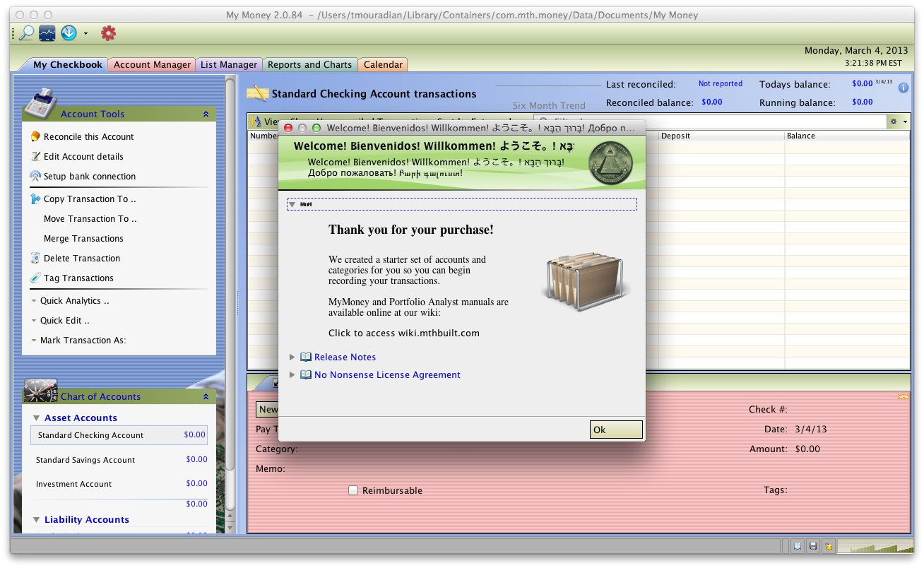Image resolution: width=924 pixels, height=568 pixels.
Task: Switch to Reports and Charts tab
Action: tap(309, 64)
